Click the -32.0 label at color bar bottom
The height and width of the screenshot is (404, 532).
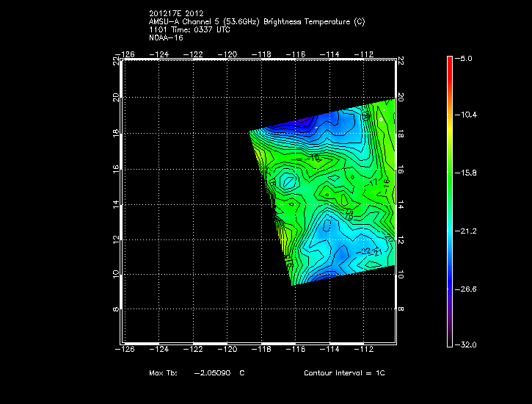pyautogui.click(x=467, y=345)
